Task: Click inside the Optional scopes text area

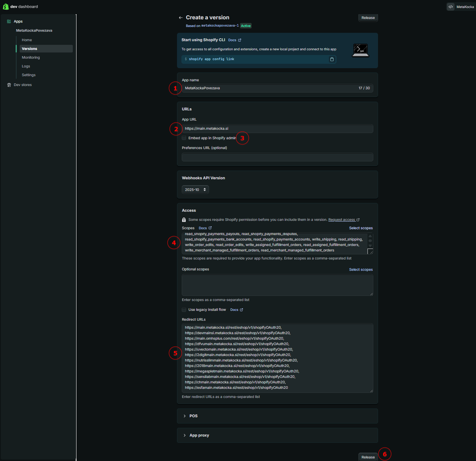Action: click(x=277, y=285)
